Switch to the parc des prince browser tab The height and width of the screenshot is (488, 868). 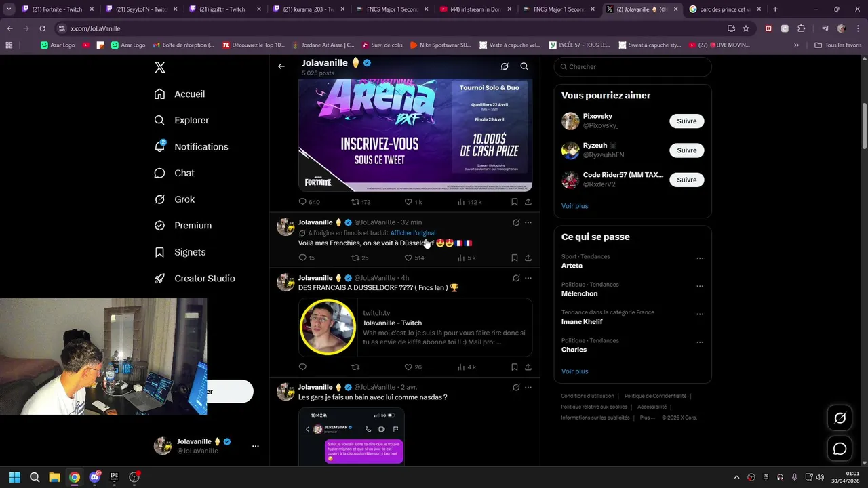click(724, 9)
